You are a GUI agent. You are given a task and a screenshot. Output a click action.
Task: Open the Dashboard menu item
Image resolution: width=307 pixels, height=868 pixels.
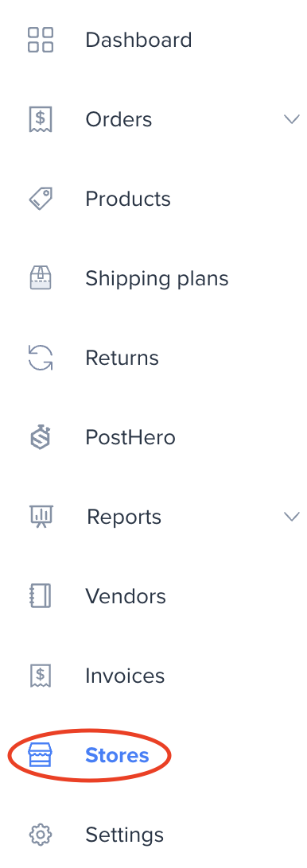point(138,40)
